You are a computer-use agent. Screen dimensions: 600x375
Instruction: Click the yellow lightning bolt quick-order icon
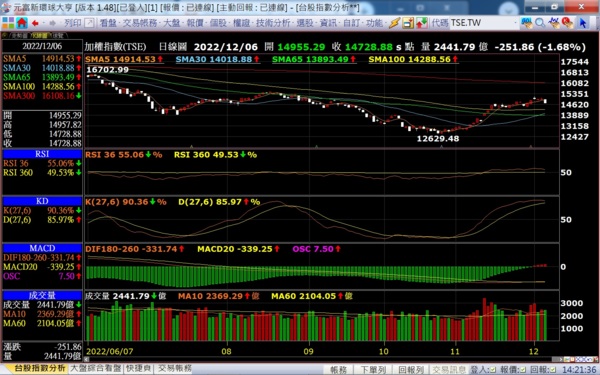click(395, 23)
